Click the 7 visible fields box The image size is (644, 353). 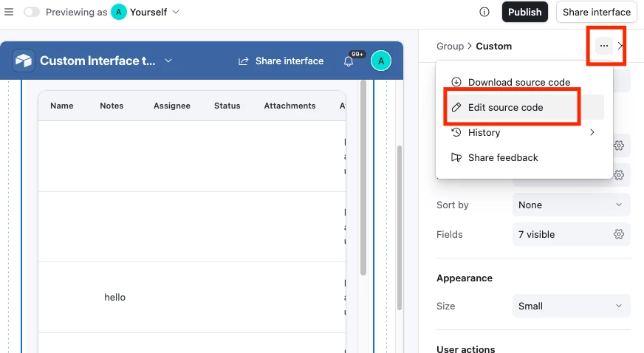(571, 234)
